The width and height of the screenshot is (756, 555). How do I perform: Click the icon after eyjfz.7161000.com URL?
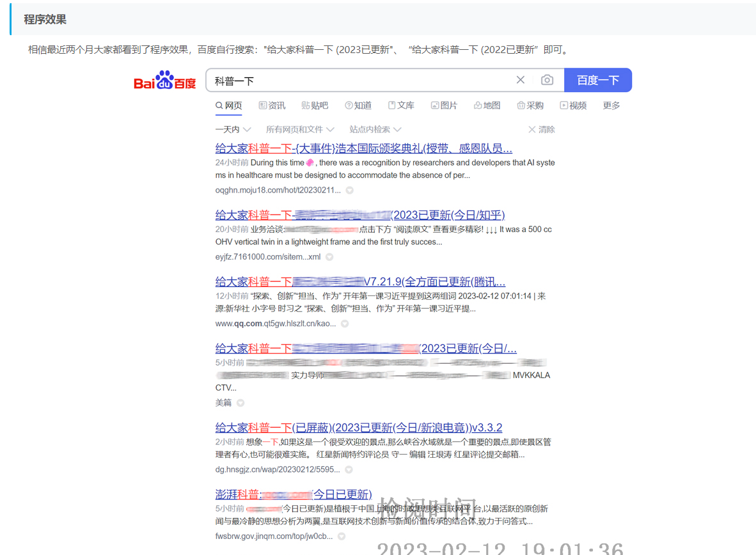coord(329,257)
